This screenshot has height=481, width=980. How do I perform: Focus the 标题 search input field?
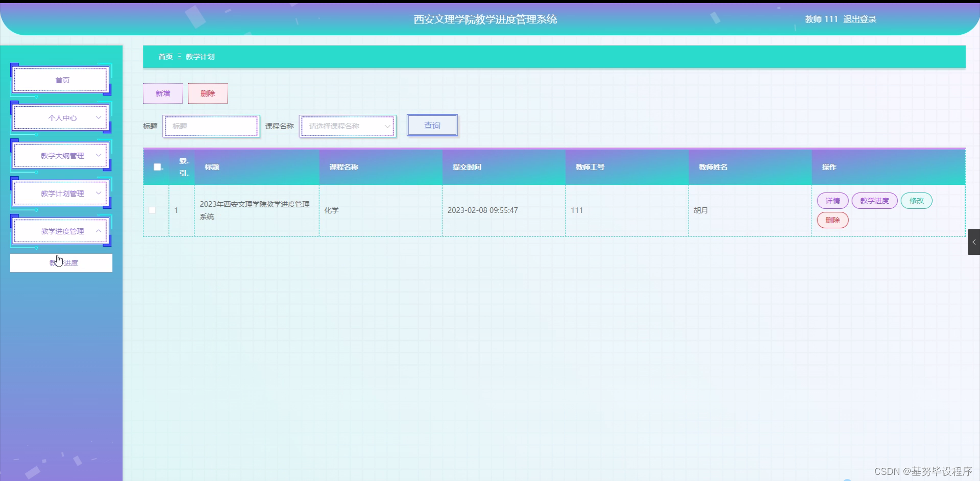coord(211,126)
